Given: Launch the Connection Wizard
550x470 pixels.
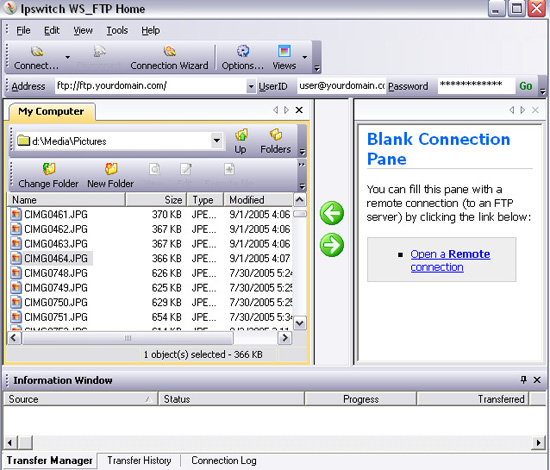Looking at the screenshot, I should (169, 58).
